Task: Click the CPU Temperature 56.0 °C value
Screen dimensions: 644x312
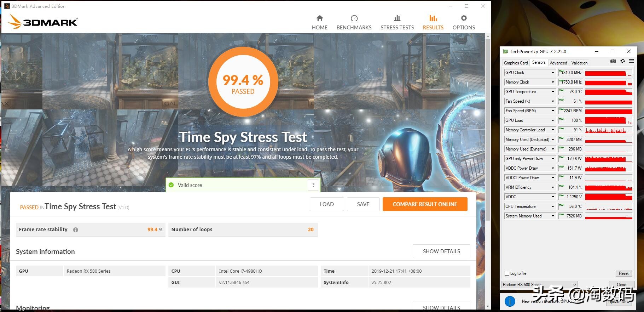Action: 570,206
